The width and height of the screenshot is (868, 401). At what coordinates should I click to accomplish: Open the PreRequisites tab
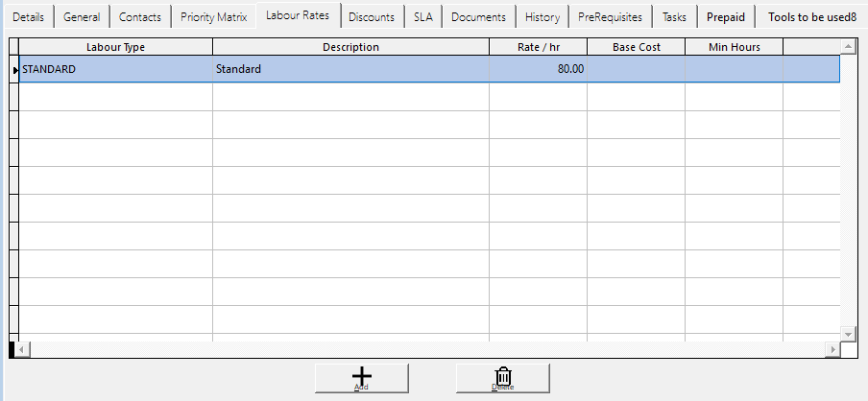coord(610,17)
